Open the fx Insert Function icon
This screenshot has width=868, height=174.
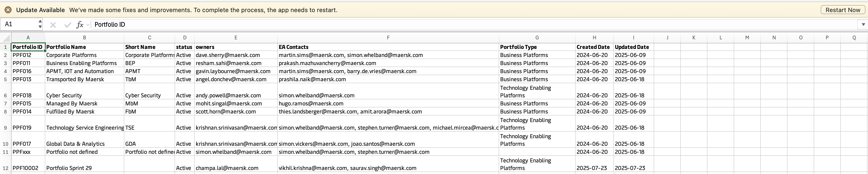pyautogui.click(x=80, y=25)
